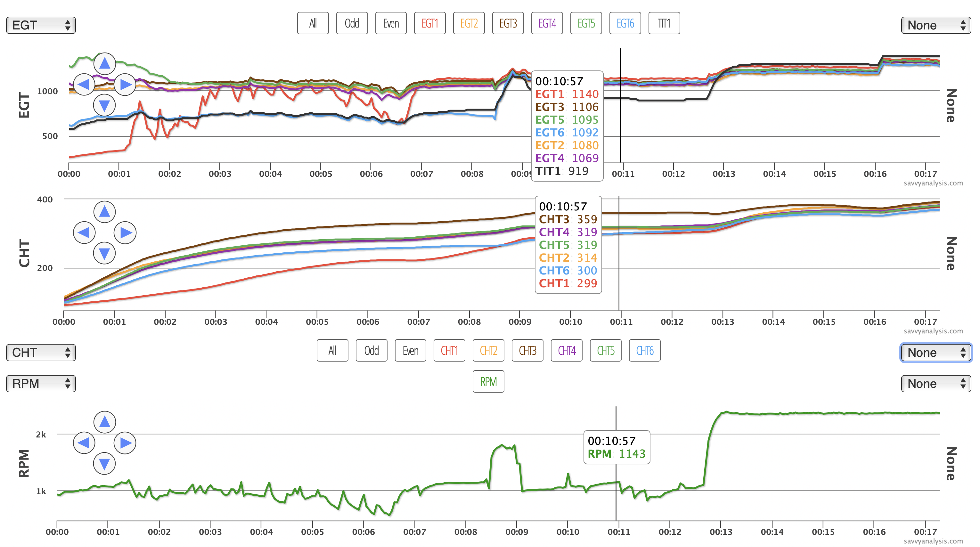Show Even EGT cylinders
980x547 pixels.
(x=391, y=23)
